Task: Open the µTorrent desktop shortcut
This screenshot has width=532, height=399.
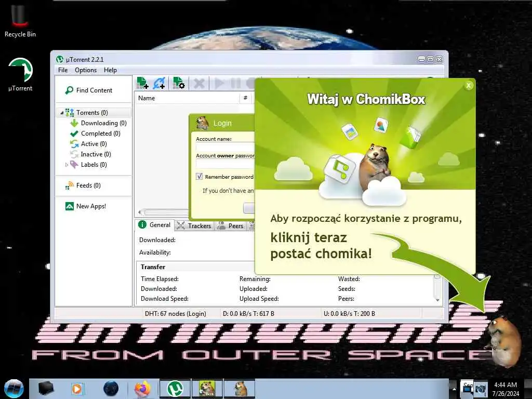Action: point(20,75)
